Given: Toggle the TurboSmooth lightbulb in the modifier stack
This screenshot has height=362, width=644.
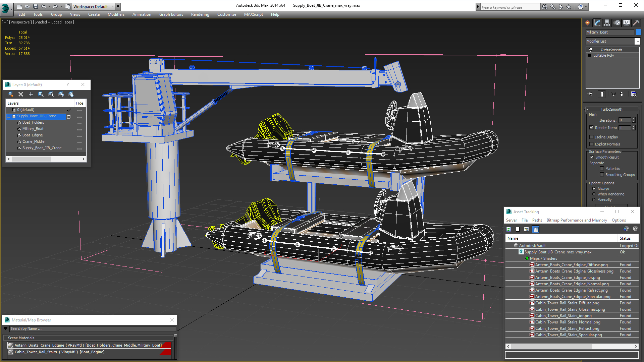Looking at the screenshot, I should click(591, 50).
